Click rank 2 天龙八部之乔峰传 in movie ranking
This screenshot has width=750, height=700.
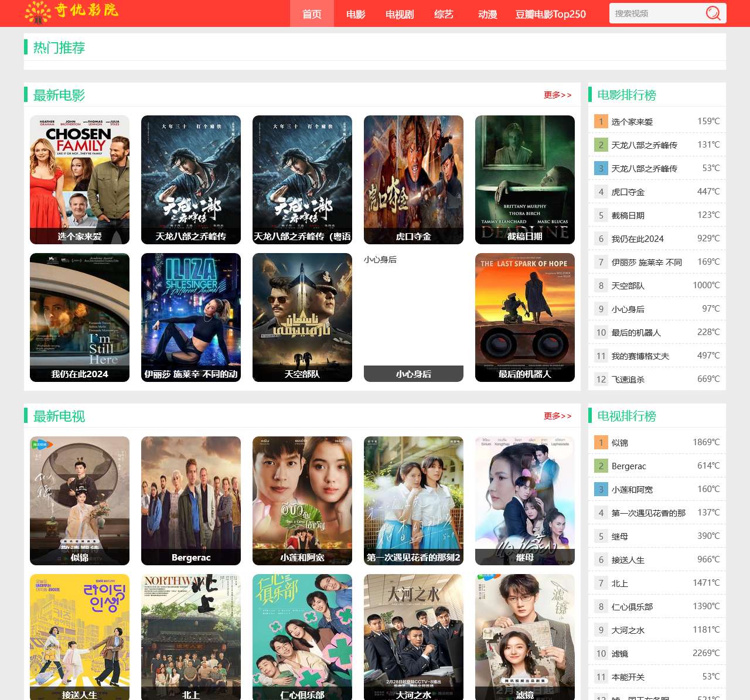tap(644, 145)
